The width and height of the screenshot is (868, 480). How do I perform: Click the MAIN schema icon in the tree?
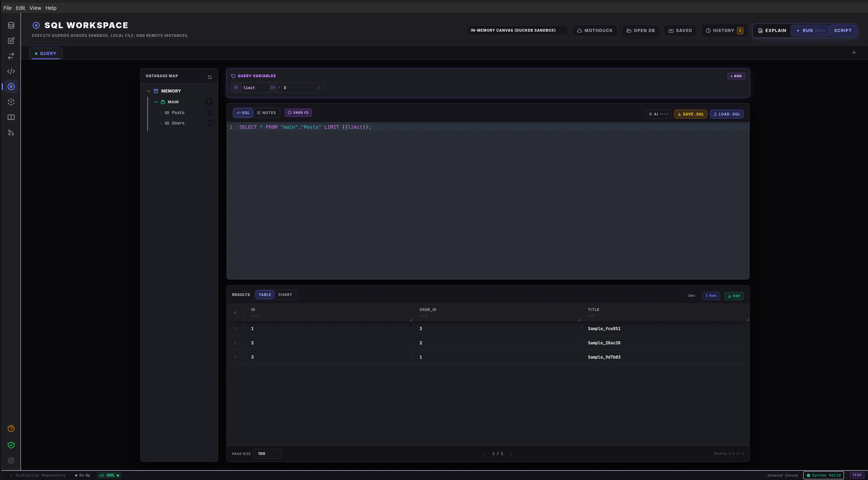[163, 102]
